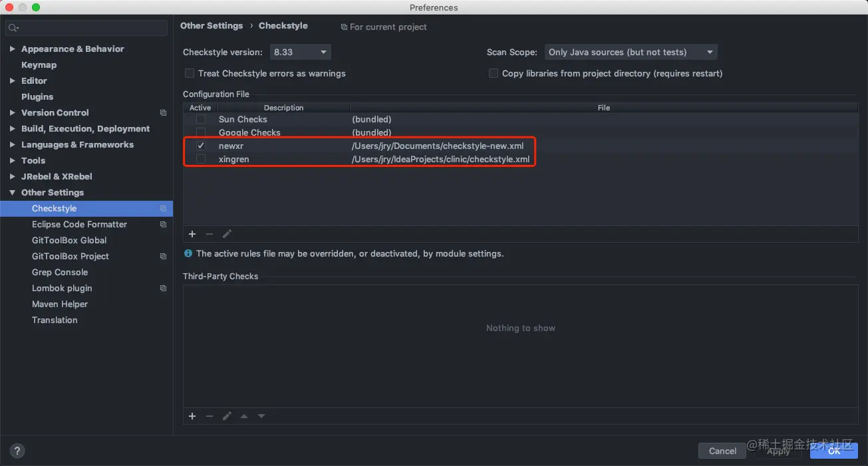Click project-level icon beside Version Control
868x466 pixels.
163,113
